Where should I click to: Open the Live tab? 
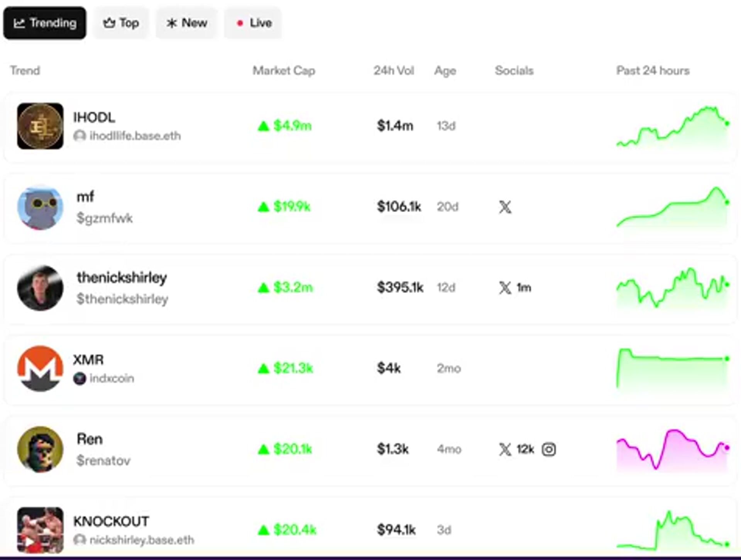pos(253,23)
